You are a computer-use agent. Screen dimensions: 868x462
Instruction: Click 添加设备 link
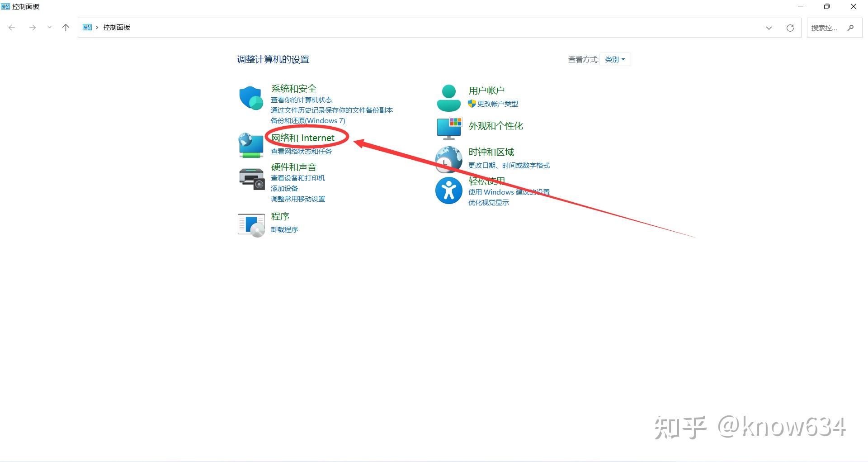click(284, 188)
